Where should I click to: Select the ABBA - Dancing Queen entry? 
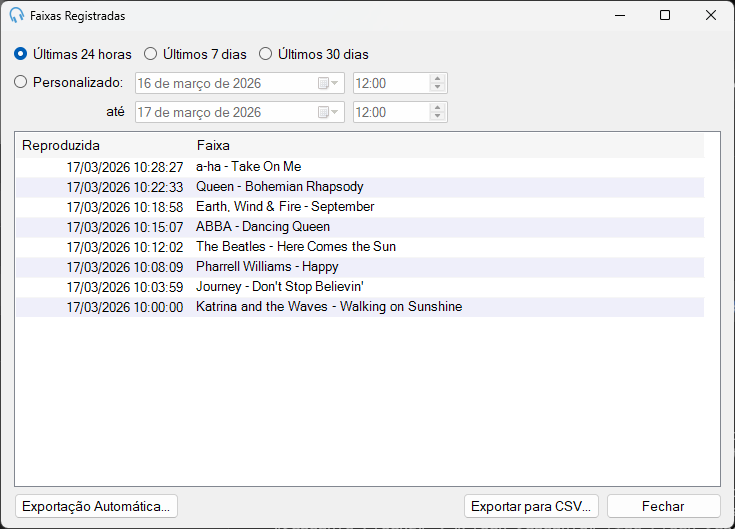click(360, 227)
